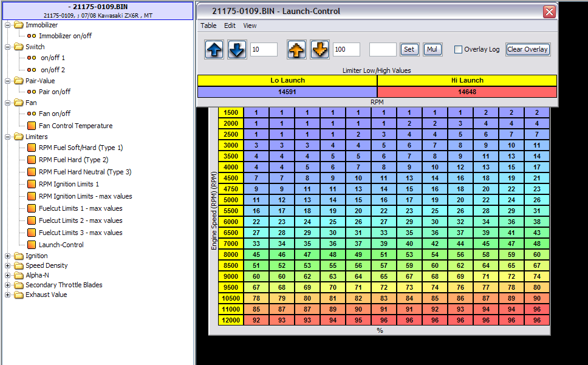Open the View menu
588x365 pixels.
coord(250,26)
